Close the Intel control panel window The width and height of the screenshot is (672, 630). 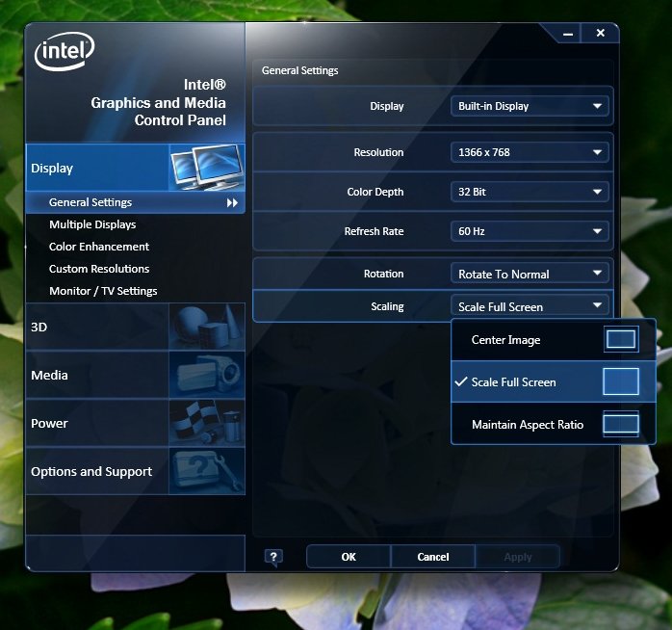[601, 33]
